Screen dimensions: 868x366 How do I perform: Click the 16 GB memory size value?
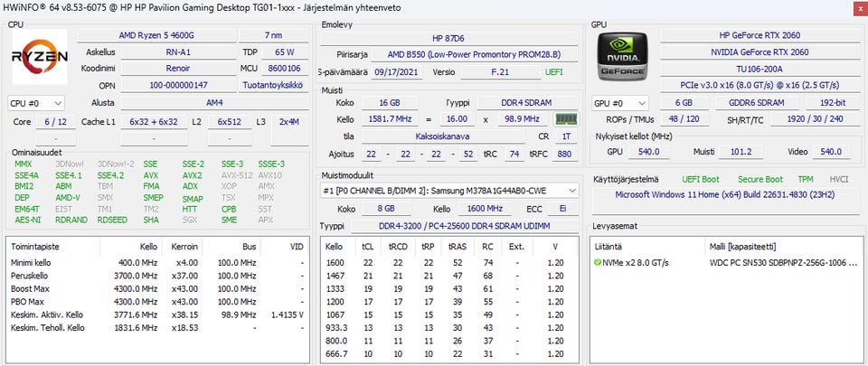tap(390, 103)
